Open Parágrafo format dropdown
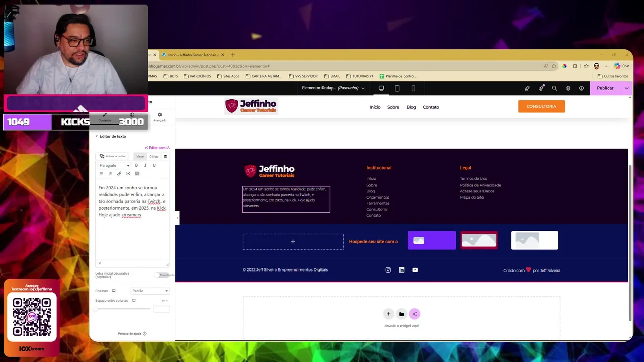 tap(114, 165)
